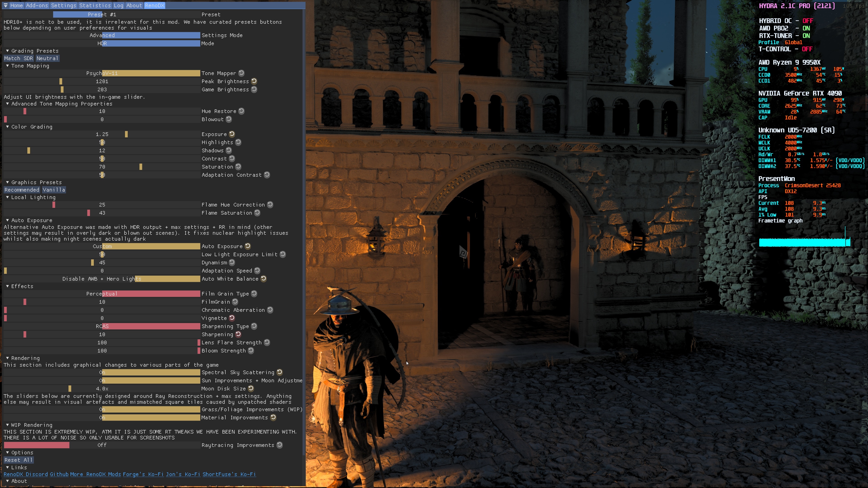Reset Chromatic Aberration value

pos(270,310)
